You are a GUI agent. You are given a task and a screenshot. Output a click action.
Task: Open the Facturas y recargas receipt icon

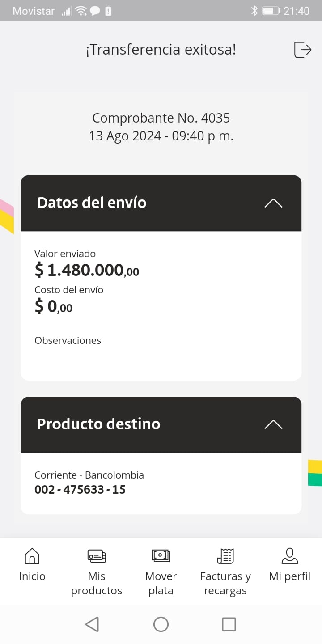pos(225,556)
